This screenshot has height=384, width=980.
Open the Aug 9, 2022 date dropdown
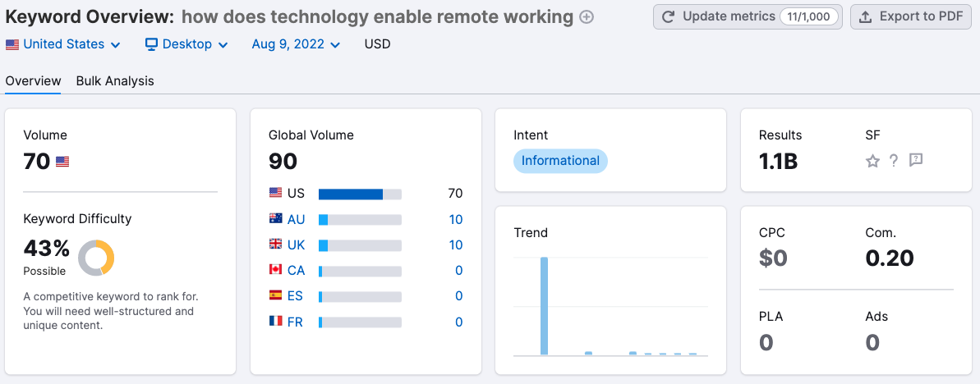click(x=296, y=44)
